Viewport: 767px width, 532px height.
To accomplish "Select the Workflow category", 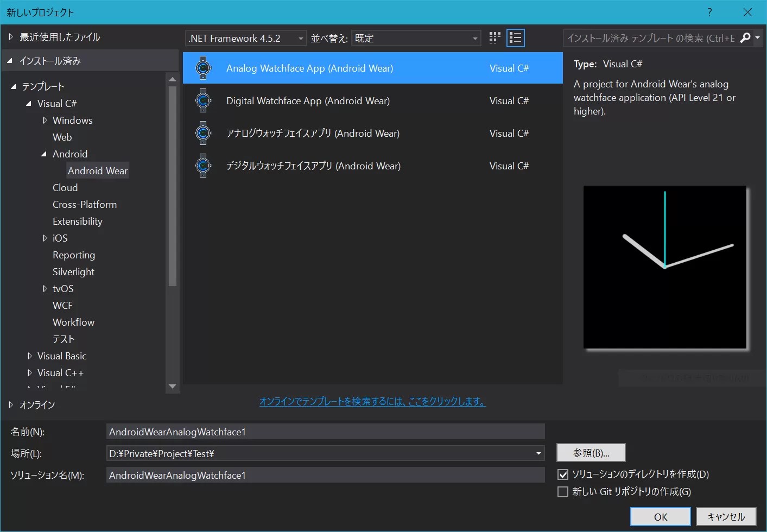I will [73, 322].
